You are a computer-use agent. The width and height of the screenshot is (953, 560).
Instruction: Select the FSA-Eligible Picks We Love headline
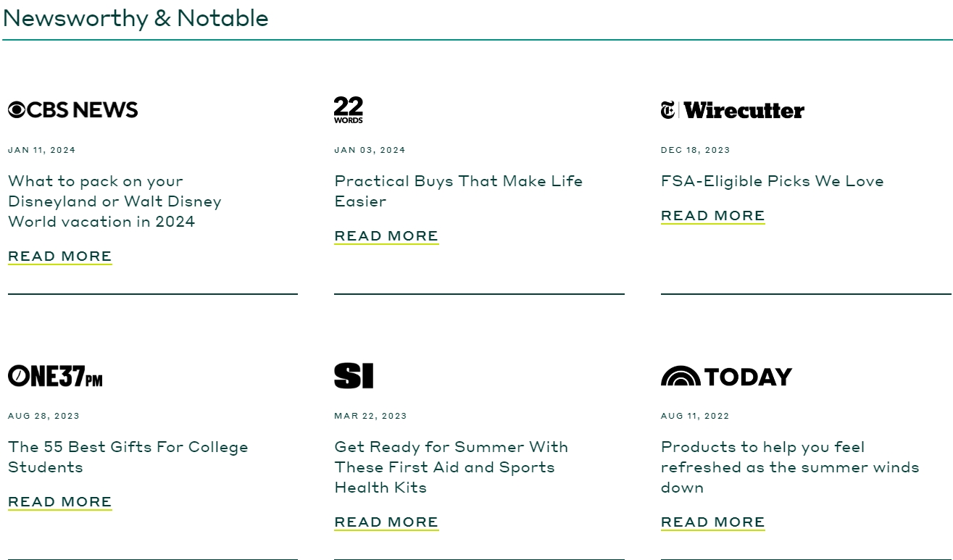click(x=772, y=181)
